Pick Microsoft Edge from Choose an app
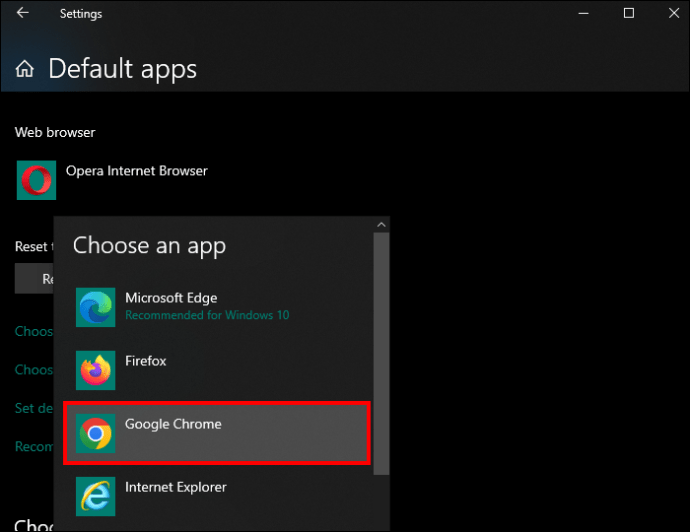 (x=217, y=308)
